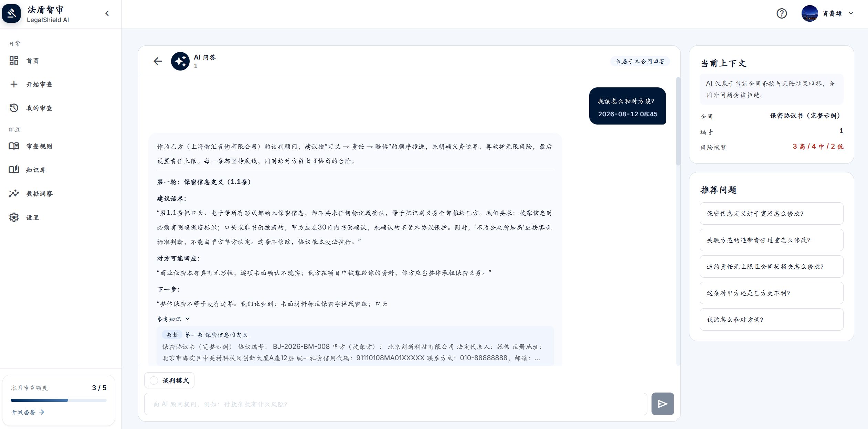Click the plus icon beside 开始审查
The image size is (868, 429).
pyautogui.click(x=14, y=84)
